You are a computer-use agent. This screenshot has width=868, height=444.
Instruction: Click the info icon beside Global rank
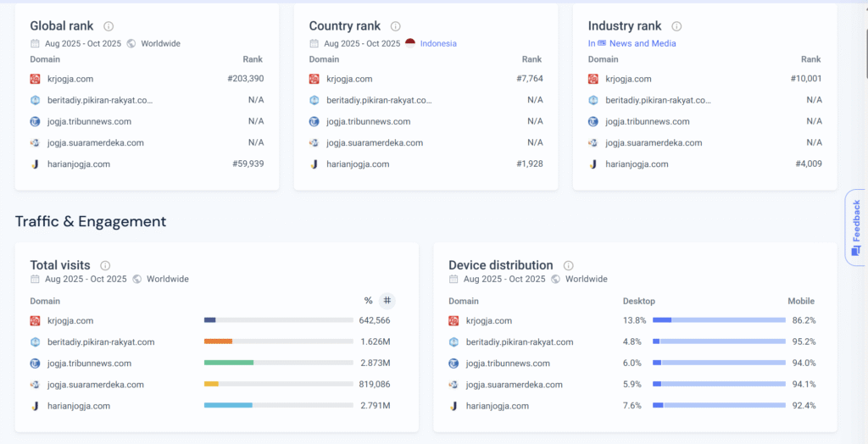108,26
